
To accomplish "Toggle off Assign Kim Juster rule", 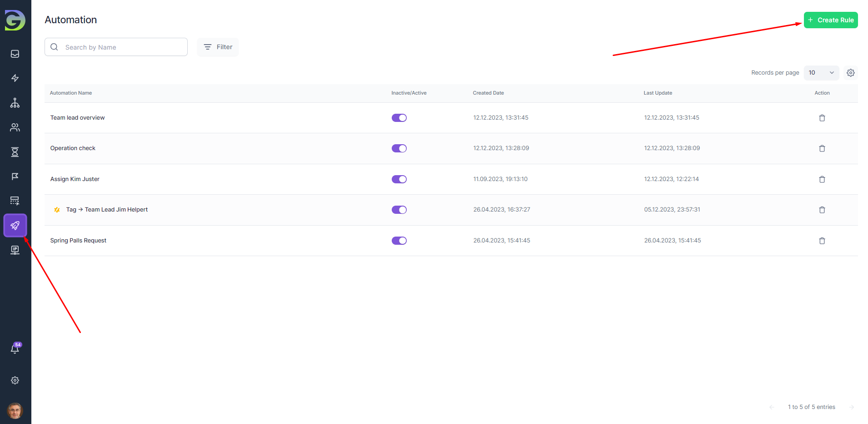I will tap(399, 179).
